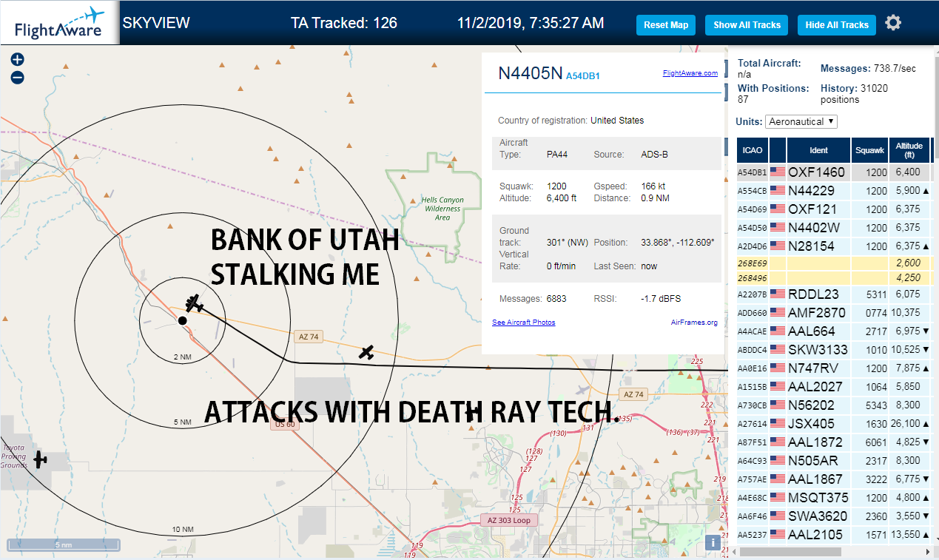Sort table by Altitude (ft) column header
This screenshot has height=560, width=939.
pyautogui.click(x=909, y=150)
